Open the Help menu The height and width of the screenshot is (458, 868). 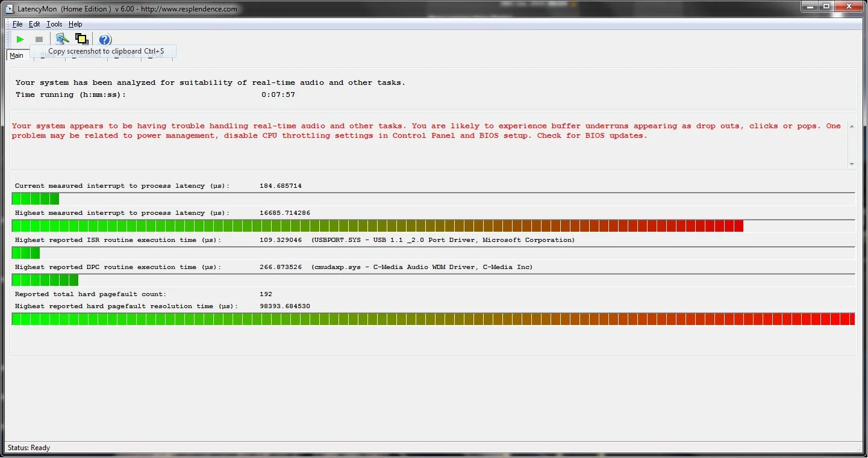pos(75,24)
